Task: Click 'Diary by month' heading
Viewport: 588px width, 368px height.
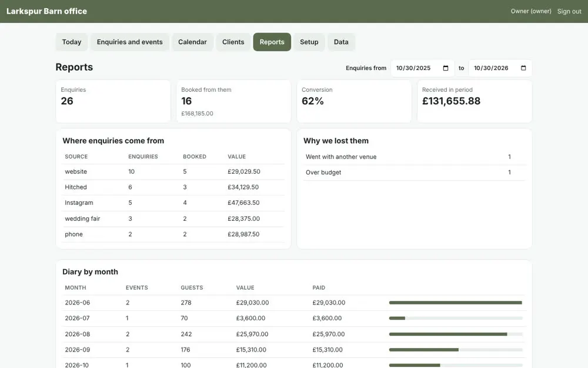Action: click(x=90, y=272)
